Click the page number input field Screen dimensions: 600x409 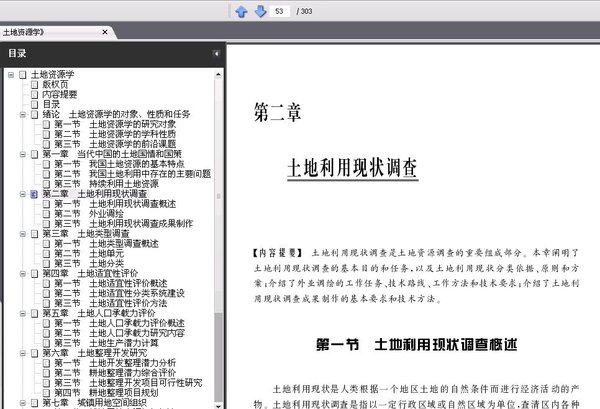[x=280, y=11]
